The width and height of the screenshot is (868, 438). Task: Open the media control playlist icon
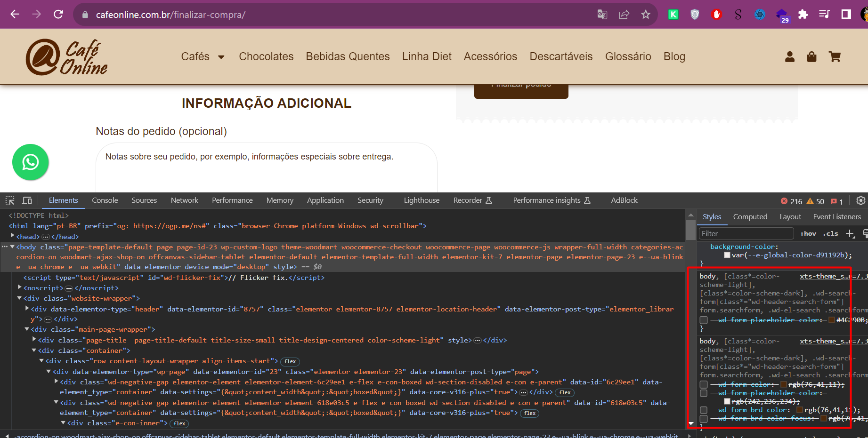click(824, 15)
